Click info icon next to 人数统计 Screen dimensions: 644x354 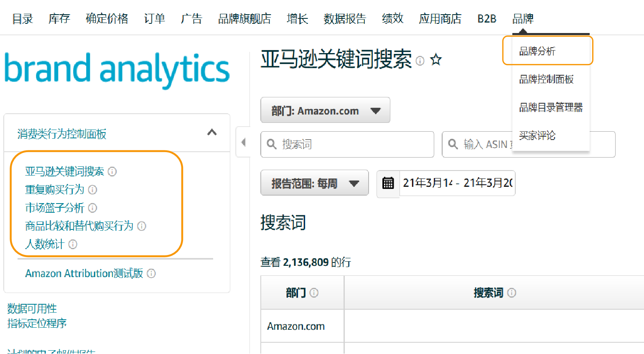[x=73, y=244]
